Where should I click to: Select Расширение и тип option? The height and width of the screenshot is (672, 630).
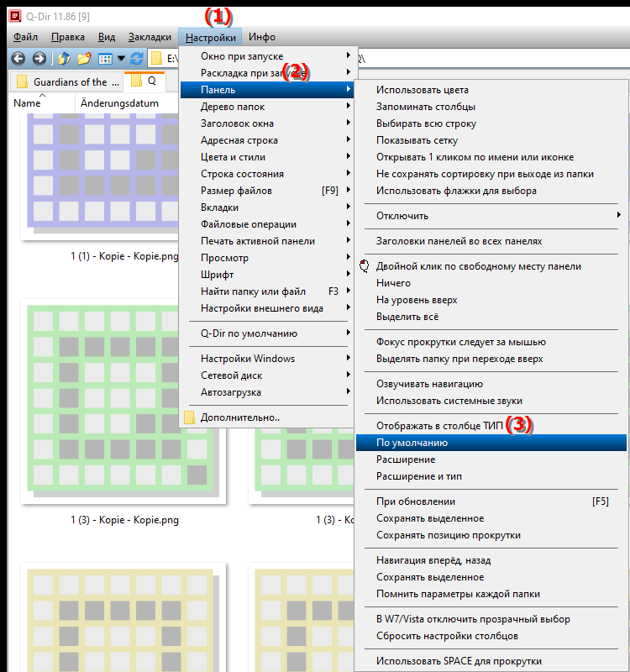pyautogui.click(x=491, y=476)
